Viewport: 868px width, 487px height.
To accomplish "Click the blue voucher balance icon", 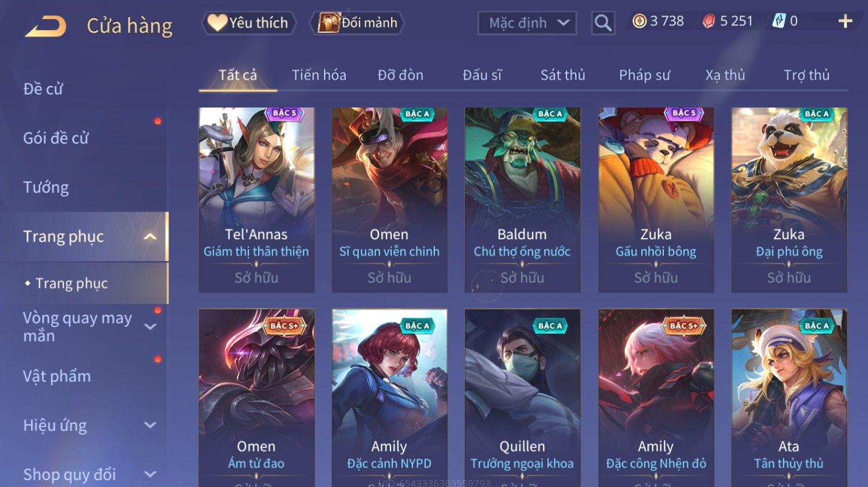I will point(779,21).
